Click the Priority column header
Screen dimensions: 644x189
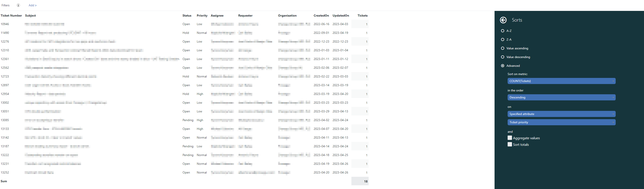click(x=202, y=15)
